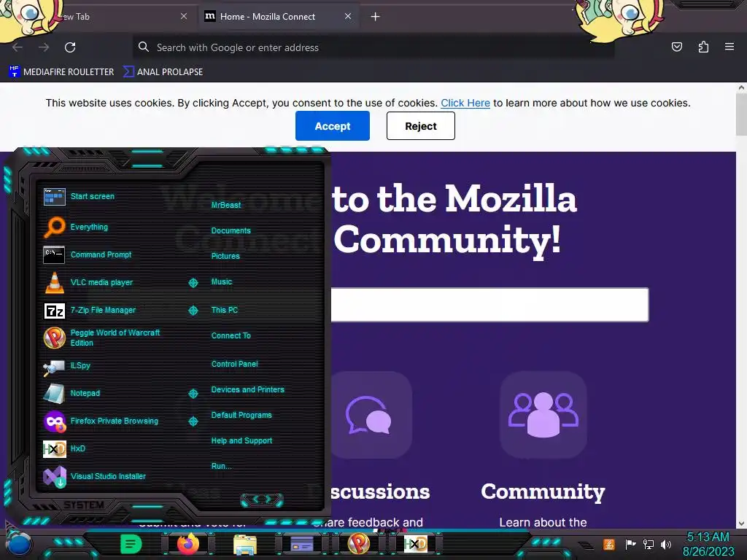The image size is (747, 560).
Task: Open Firefox application menu
Action: (729, 47)
